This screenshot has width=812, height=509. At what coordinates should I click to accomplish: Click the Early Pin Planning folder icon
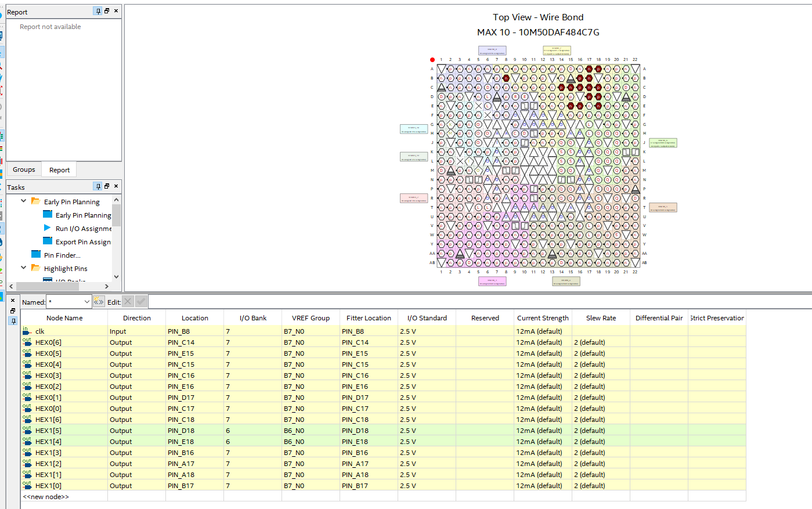click(x=35, y=201)
